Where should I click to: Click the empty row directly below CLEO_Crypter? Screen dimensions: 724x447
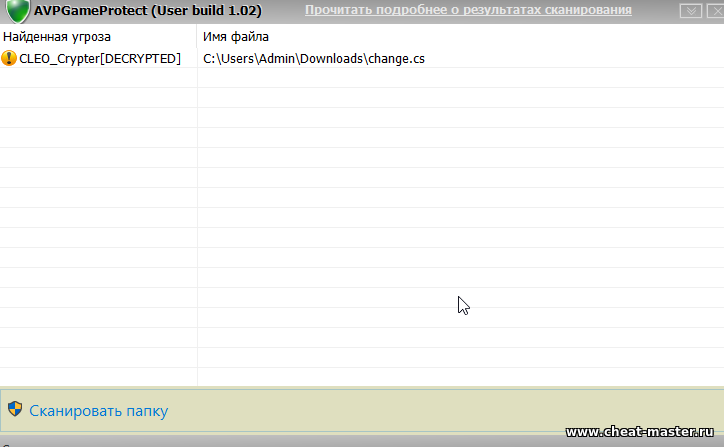point(98,78)
